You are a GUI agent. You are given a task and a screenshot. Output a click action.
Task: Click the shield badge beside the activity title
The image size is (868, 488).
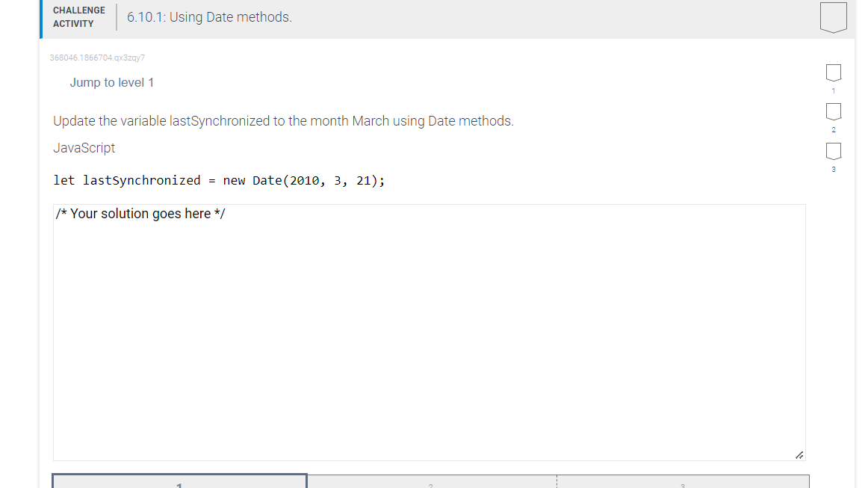pyautogui.click(x=834, y=18)
